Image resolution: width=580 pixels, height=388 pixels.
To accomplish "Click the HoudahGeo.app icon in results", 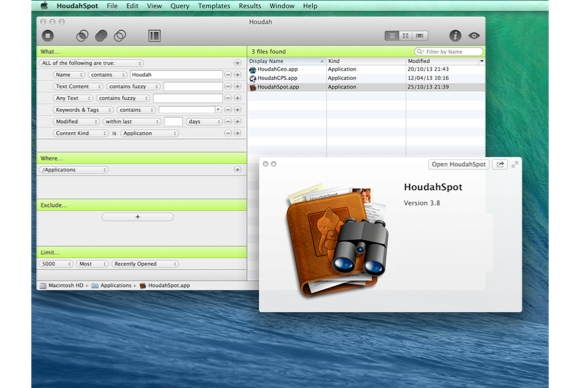I will point(253,70).
